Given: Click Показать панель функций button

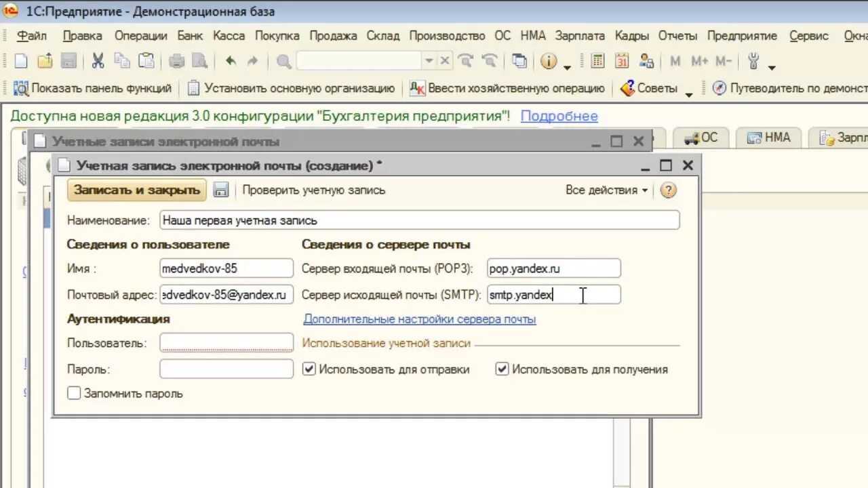Looking at the screenshot, I should click(92, 88).
